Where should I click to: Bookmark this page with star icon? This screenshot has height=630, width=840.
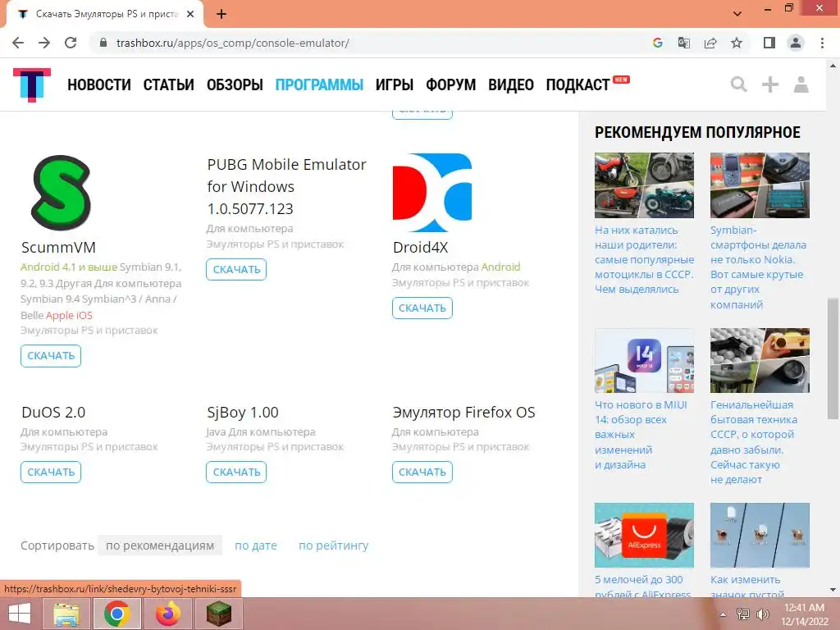(x=737, y=43)
